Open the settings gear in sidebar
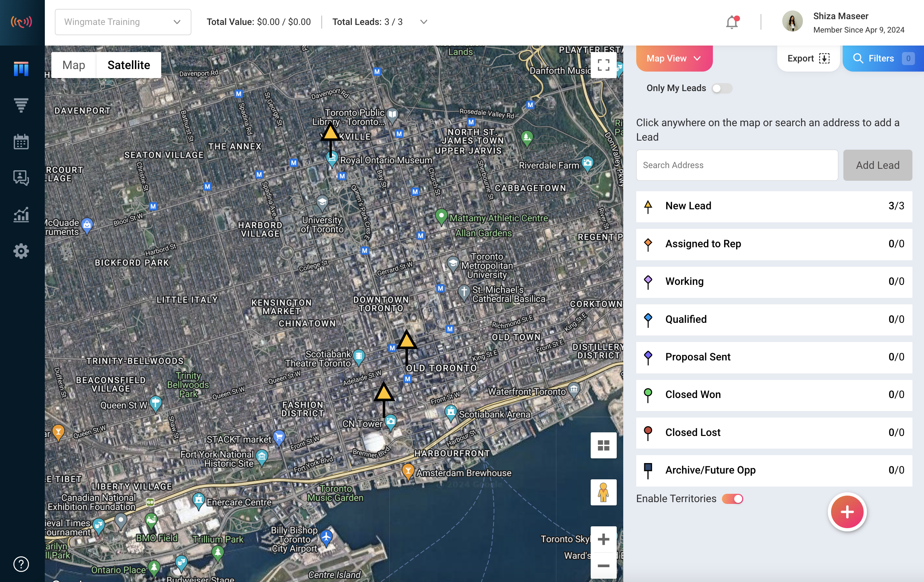This screenshot has width=924, height=582. pyautogui.click(x=21, y=251)
